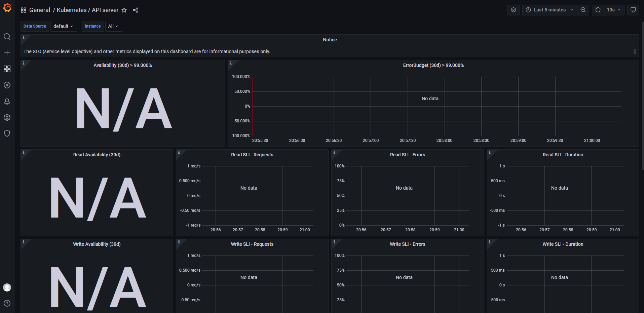Open the search dashboards icon in sidebar
644x313 pixels.
coord(7,37)
